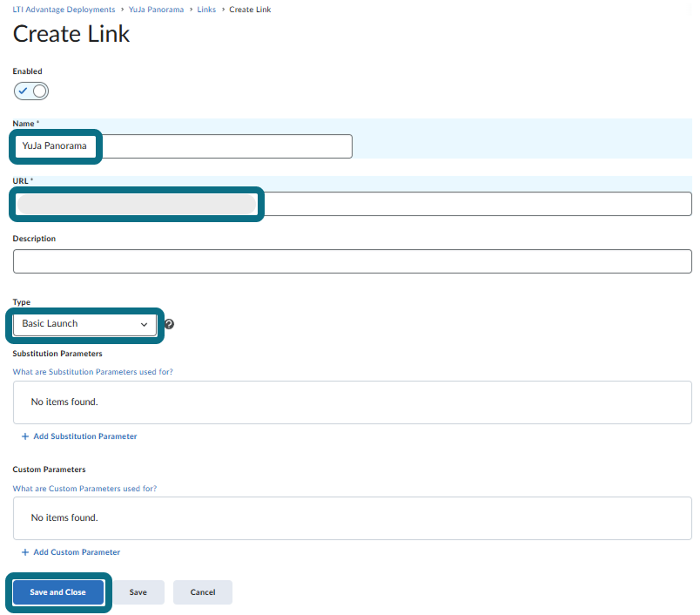Navigate to the Links breadcrumb

(x=206, y=10)
